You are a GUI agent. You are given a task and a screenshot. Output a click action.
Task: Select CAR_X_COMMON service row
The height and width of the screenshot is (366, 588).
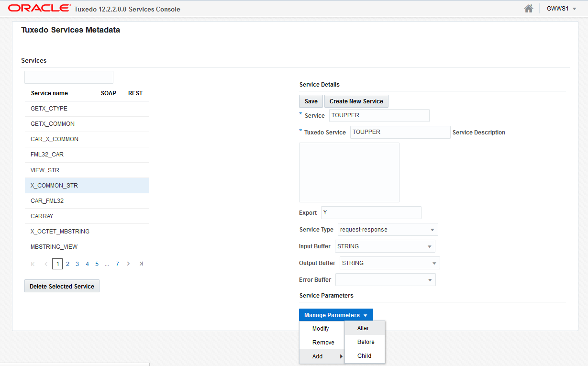click(87, 139)
